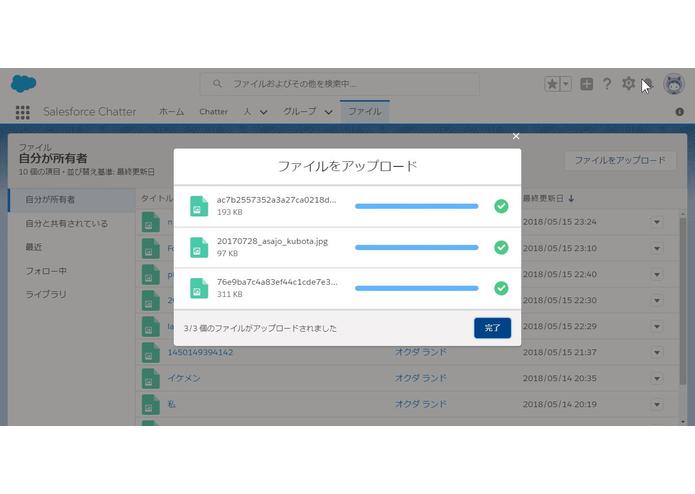Click progress bar of 20170728_asajo_kubota.jpg
This screenshot has height=494, width=695.
[x=417, y=247]
